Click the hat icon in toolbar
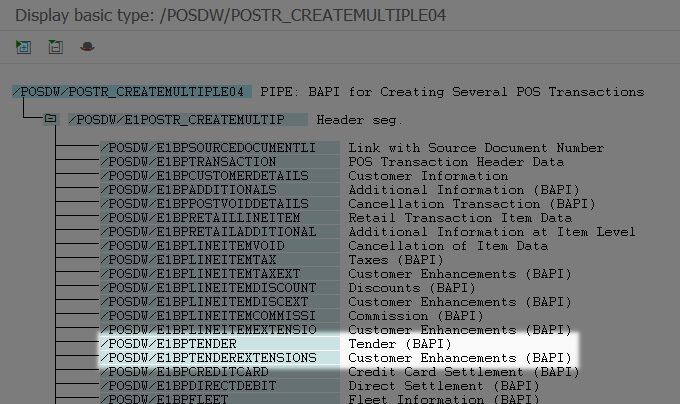 (87, 47)
